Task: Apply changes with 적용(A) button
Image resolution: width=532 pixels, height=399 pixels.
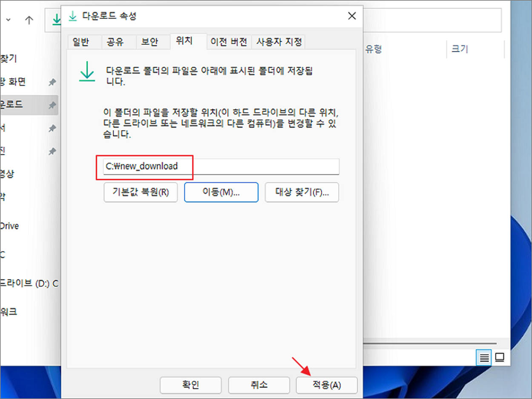Action: [326, 385]
